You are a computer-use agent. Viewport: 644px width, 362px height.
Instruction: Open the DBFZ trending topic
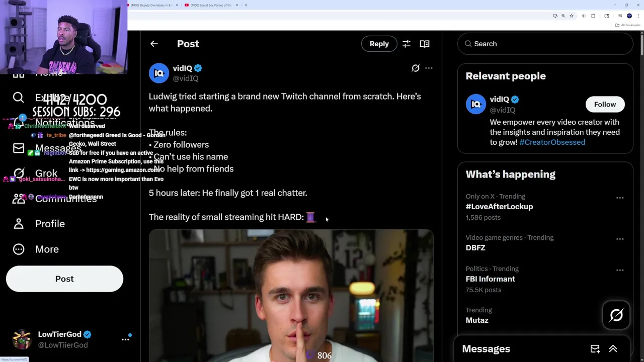[475, 248]
